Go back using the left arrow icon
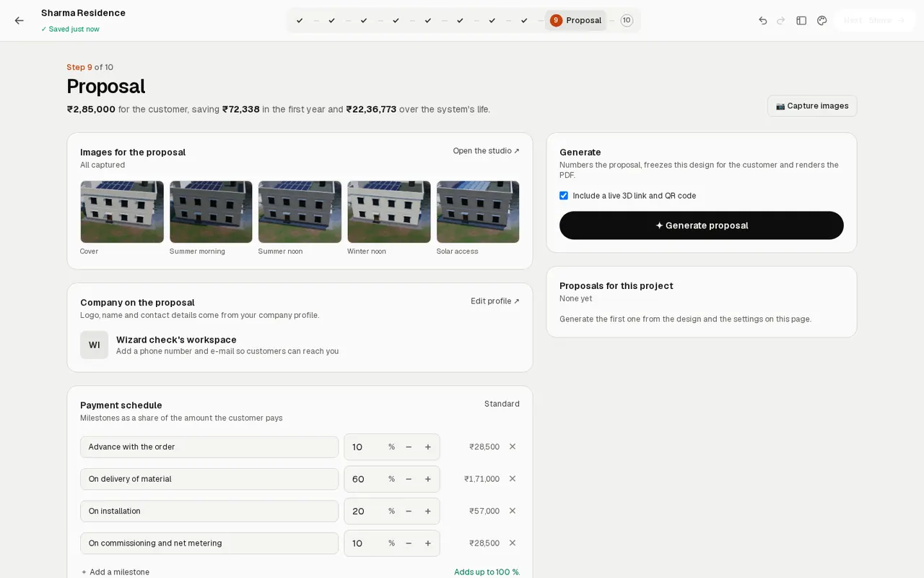 pos(19,20)
